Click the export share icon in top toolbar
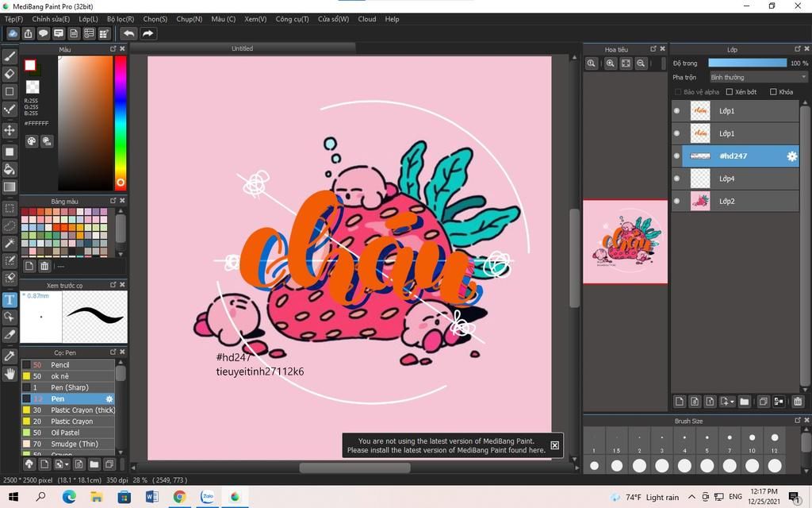Image resolution: width=812 pixels, height=508 pixels. pyautogui.click(x=28, y=33)
